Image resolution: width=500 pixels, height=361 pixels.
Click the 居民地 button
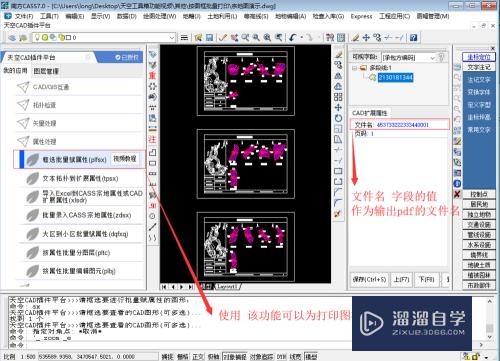479,204
